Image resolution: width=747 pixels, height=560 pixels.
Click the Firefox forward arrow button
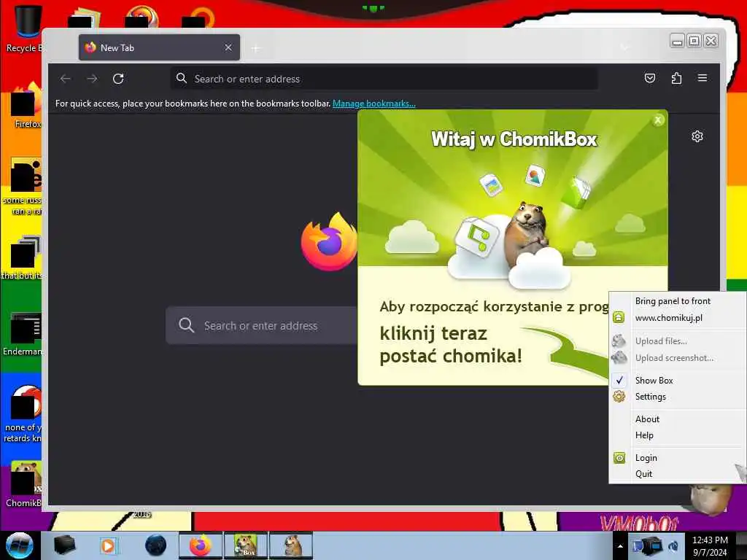pyautogui.click(x=92, y=79)
